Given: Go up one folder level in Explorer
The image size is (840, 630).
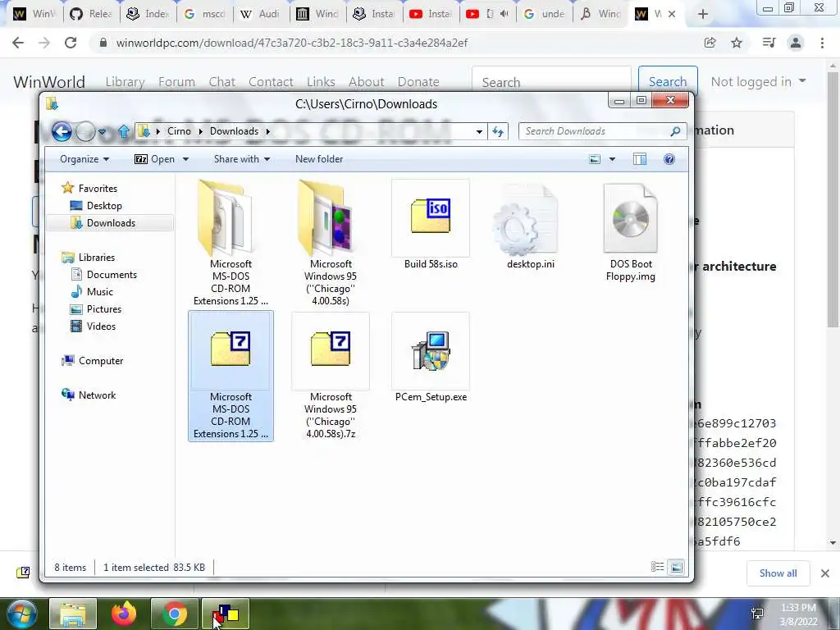Looking at the screenshot, I should (x=124, y=131).
